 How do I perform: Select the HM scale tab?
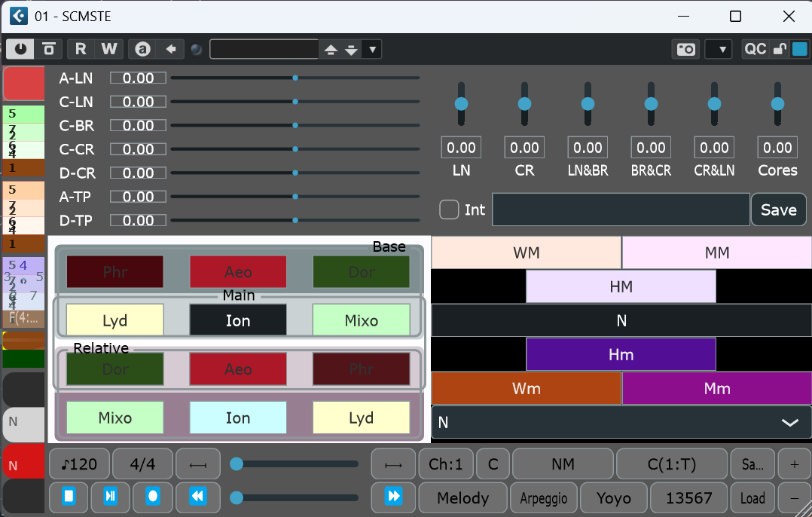[x=621, y=286]
